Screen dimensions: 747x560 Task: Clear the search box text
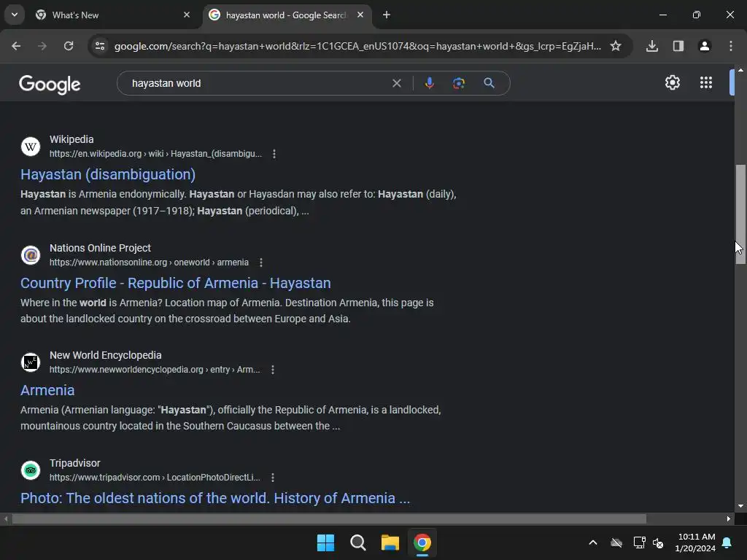click(396, 83)
